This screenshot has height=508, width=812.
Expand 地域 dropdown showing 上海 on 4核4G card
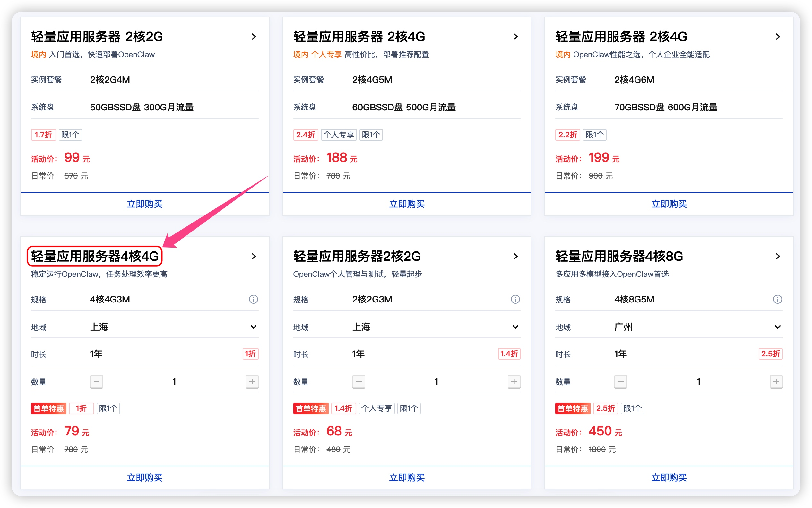click(254, 327)
